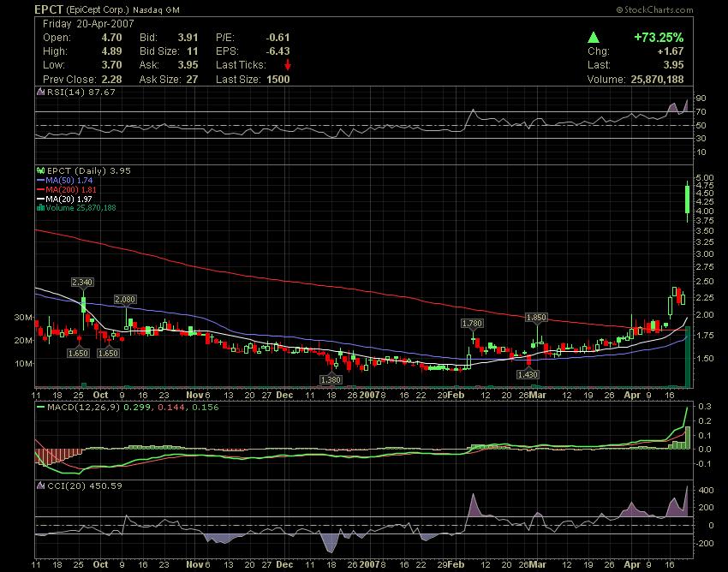Click the Open value 4.70
Image resolution: width=728 pixels, height=572 pixels.
[112, 38]
